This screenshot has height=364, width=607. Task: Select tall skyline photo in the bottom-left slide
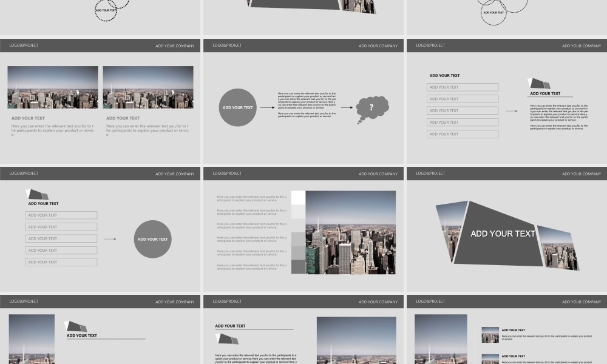[32, 339]
